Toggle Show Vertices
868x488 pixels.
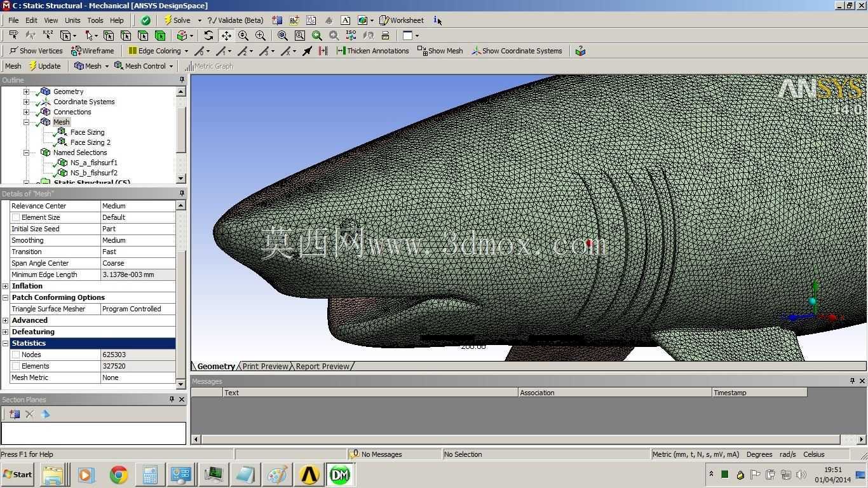[x=36, y=51]
